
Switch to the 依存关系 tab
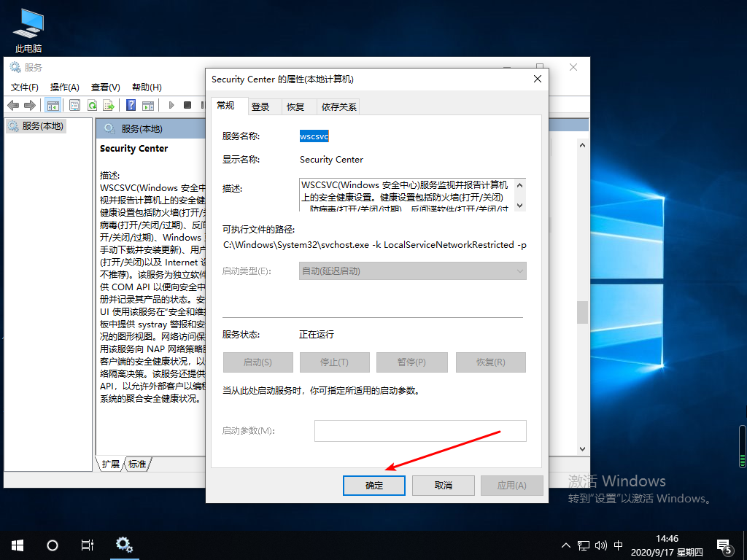(x=339, y=107)
